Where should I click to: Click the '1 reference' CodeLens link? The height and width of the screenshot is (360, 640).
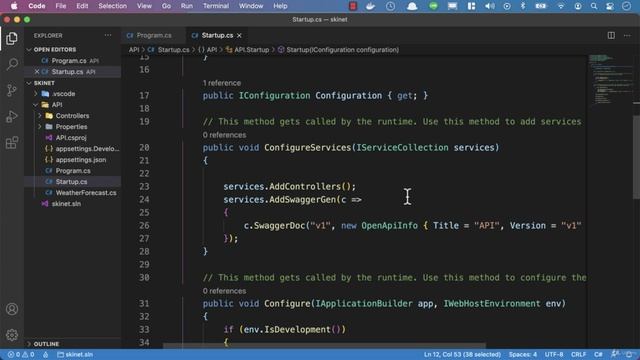[x=222, y=83]
